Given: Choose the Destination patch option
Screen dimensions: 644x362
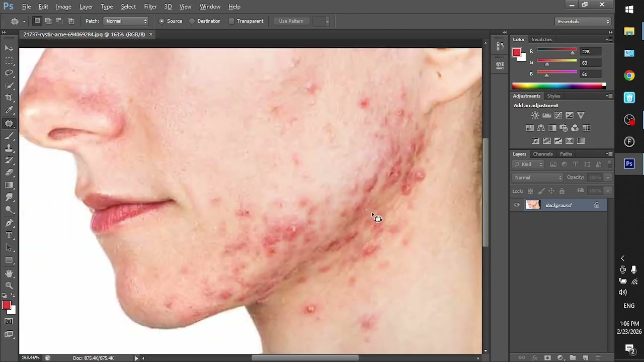Looking at the screenshot, I should click(205, 21).
